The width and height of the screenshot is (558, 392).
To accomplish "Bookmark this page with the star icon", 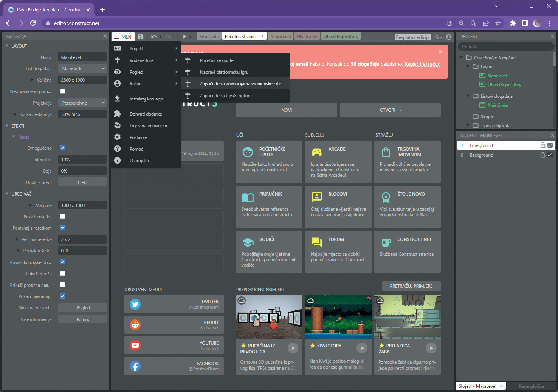I will pyautogui.click(x=498, y=23).
